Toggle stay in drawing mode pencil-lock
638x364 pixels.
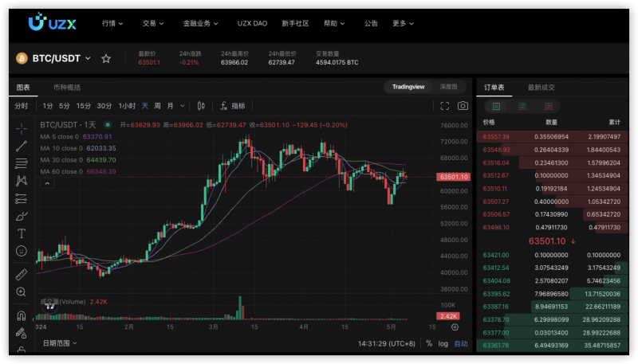22,333
